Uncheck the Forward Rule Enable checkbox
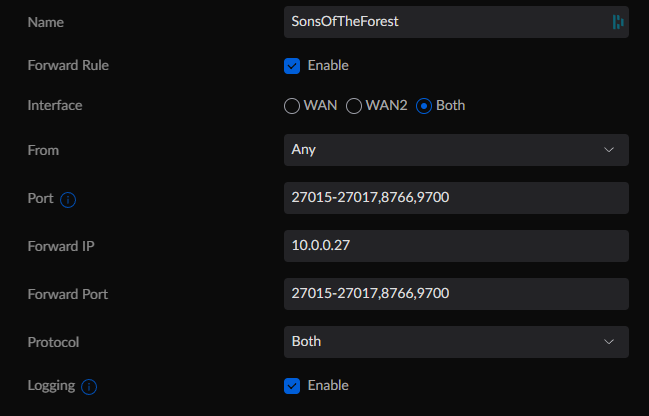This screenshot has height=416, width=649. [292, 66]
